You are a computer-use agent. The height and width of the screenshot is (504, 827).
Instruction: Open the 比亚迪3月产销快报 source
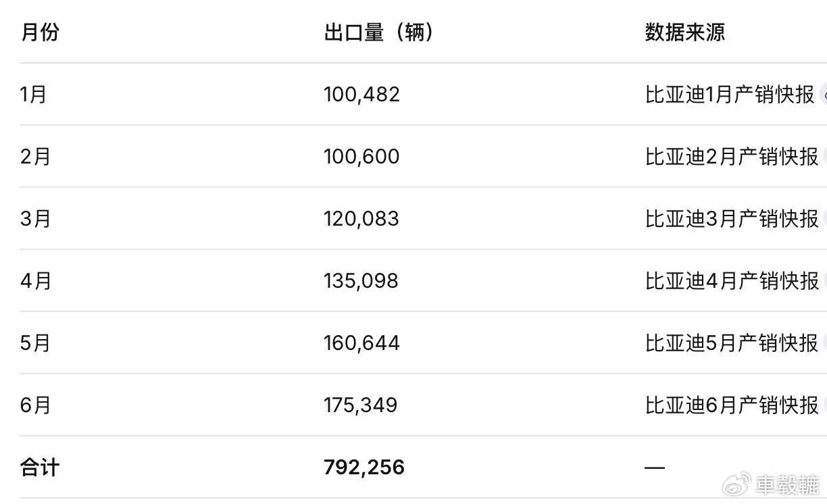732,219
